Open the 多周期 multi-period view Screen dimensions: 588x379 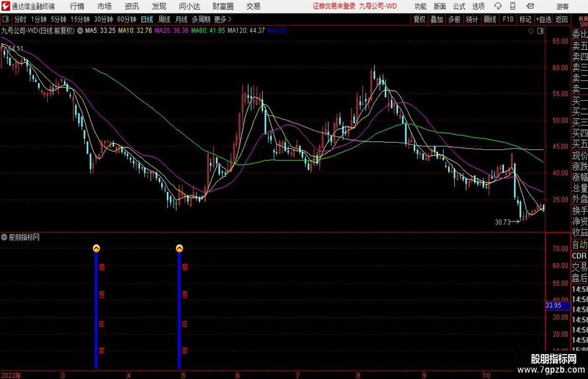tap(201, 19)
